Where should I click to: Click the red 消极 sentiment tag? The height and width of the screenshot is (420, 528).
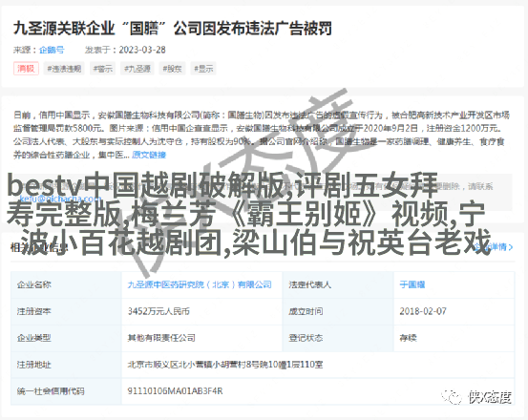[x=26, y=69]
